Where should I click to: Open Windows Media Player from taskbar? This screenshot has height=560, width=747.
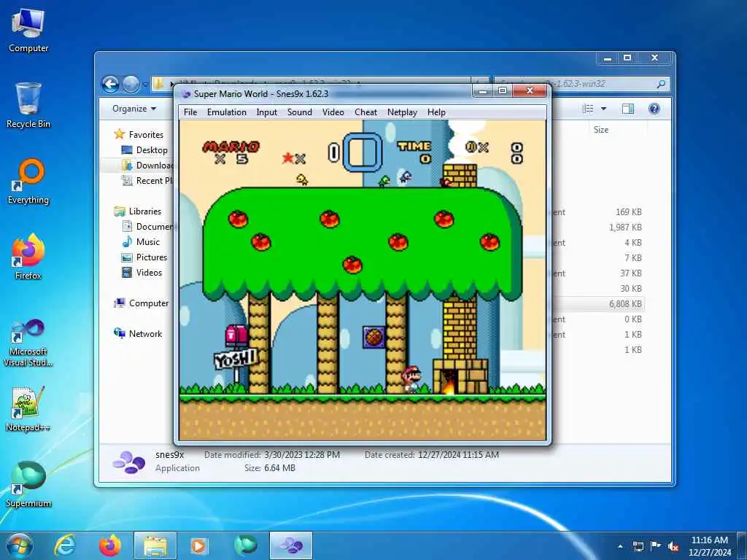[x=198, y=545]
